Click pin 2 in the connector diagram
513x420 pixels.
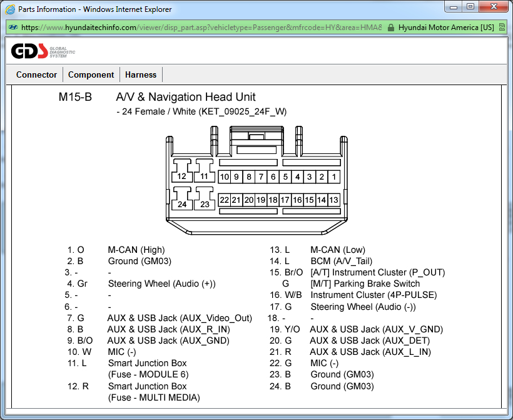(x=322, y=177)
